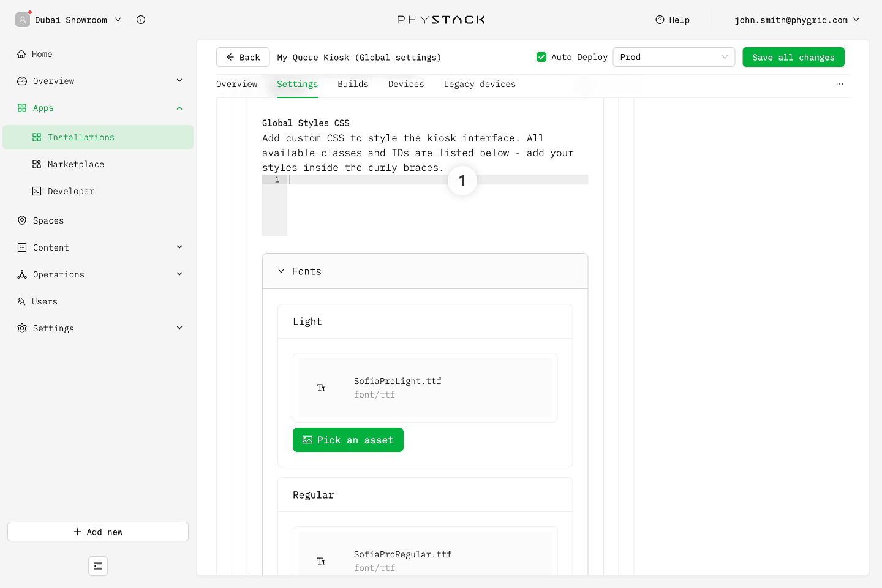Screen dimensions: 882x588
Task: Switch to the Builds tab
Action: pyautogui.click(x=353, y=84)
